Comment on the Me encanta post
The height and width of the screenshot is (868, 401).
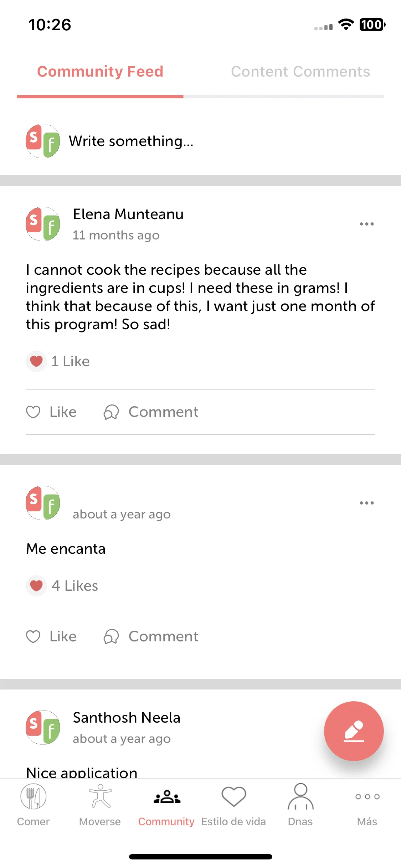point(151,636)
